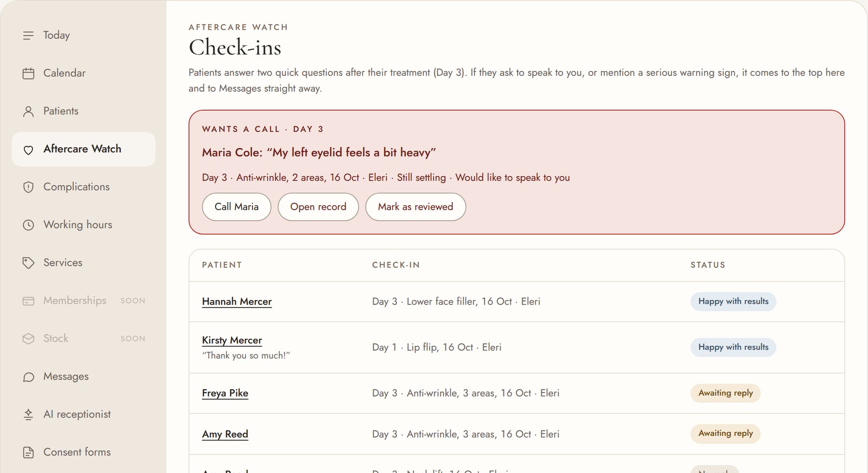
Task: Open the AI receptionist page
Action: (x=84, y=414)
